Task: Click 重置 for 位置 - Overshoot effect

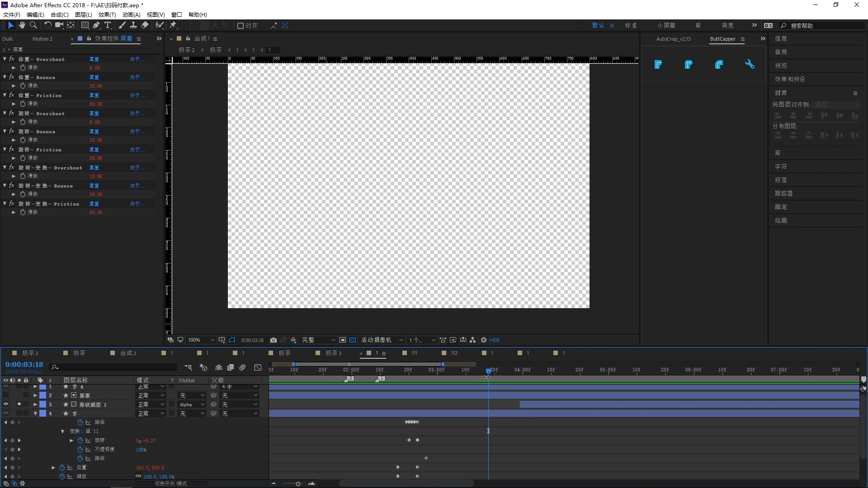Action: pyautogui.click(x=94, y=59)
